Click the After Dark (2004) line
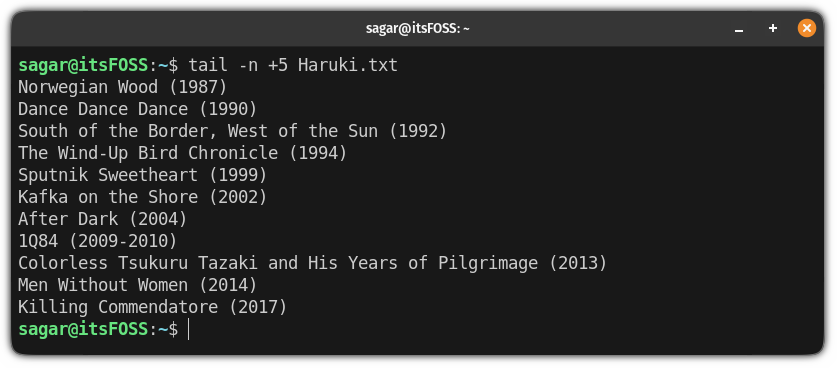The image size is (837, 368). pos(102,219)
